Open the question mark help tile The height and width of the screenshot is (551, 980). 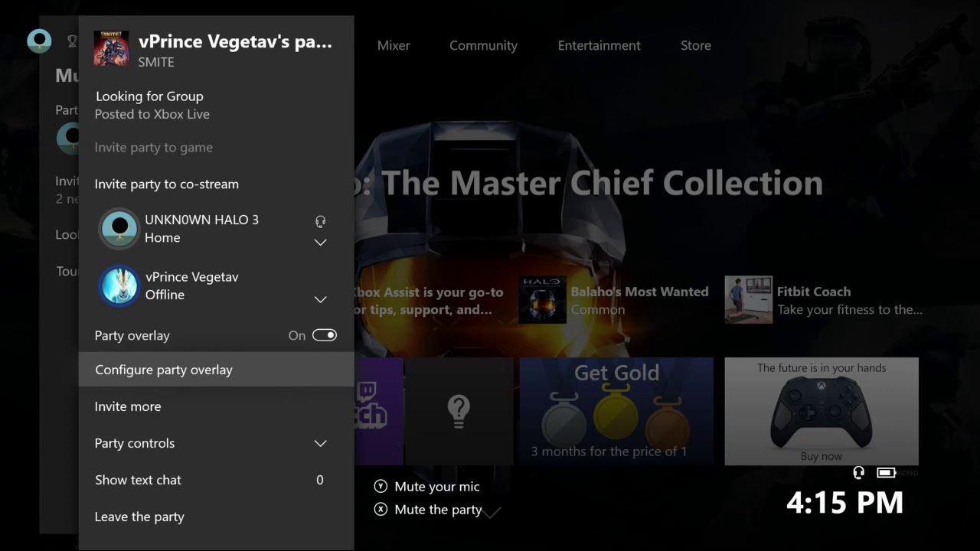[x=459, y=411]
